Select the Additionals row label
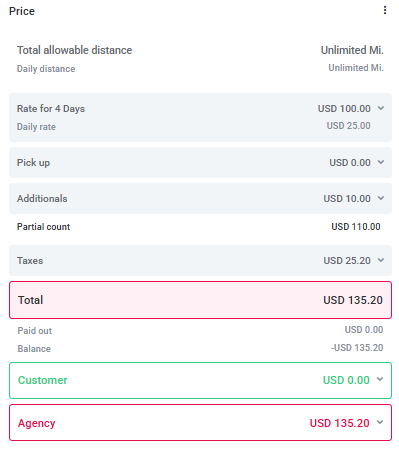Screen dimensions: 399x451 [x=42, y=199]
